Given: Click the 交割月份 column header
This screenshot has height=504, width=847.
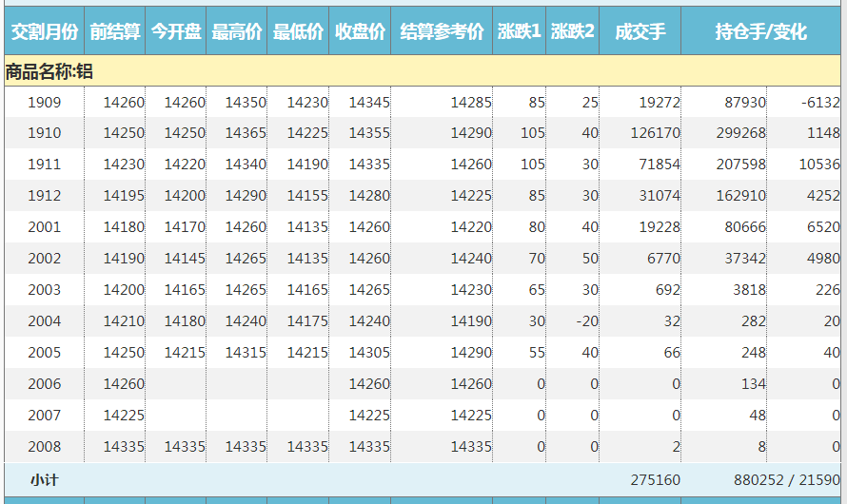Looking at the screenshot, I should [x=43, y=32].
